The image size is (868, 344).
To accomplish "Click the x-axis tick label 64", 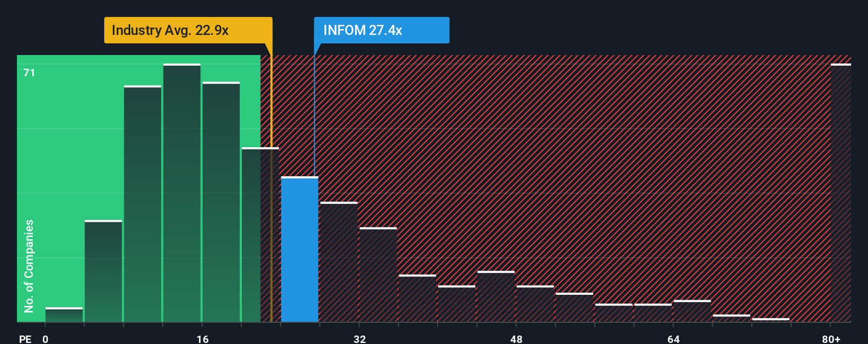I will pos(674,339).
